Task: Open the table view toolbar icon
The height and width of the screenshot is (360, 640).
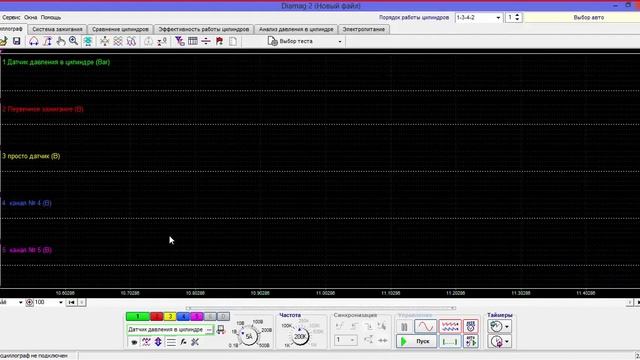Action: [x=193, y=41]
